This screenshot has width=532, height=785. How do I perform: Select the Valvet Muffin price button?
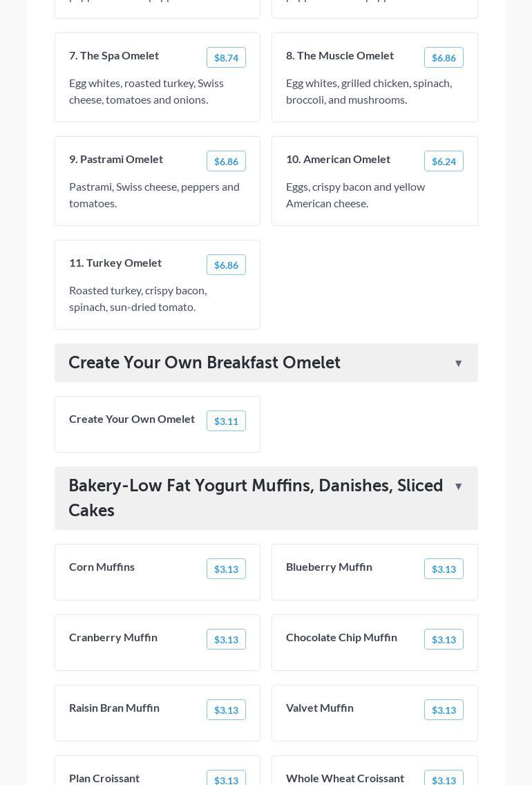point(444,710)
